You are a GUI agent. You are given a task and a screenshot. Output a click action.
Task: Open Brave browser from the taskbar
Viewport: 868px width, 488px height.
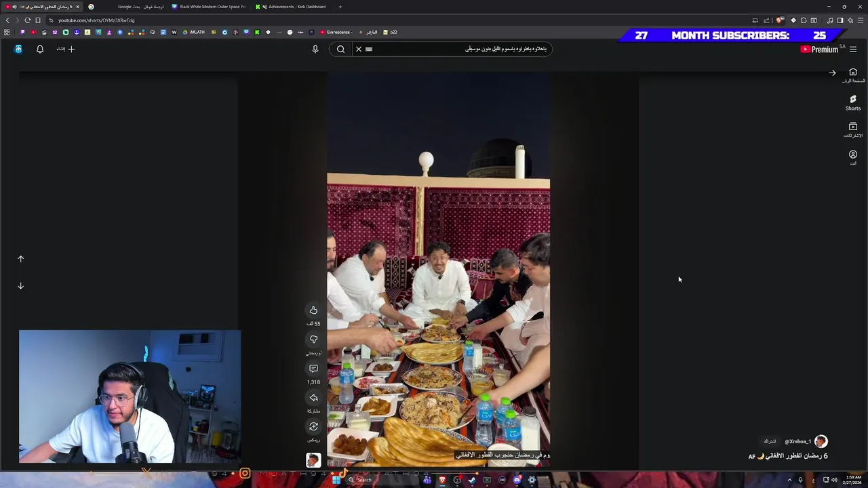442,480
